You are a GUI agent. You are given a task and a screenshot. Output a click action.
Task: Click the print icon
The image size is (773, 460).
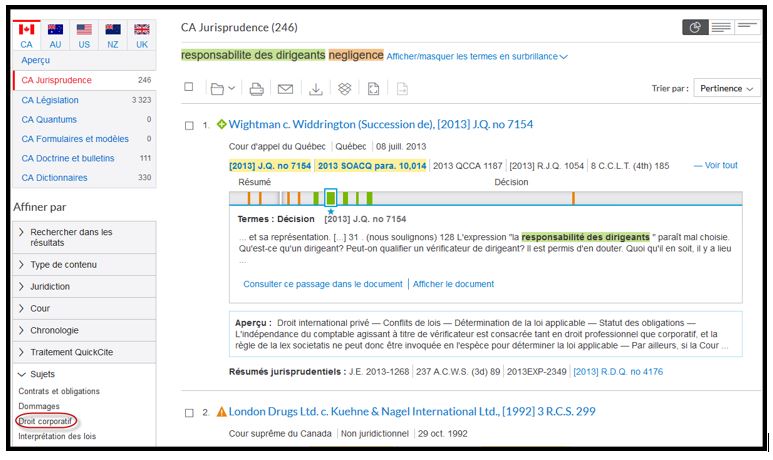256,89
